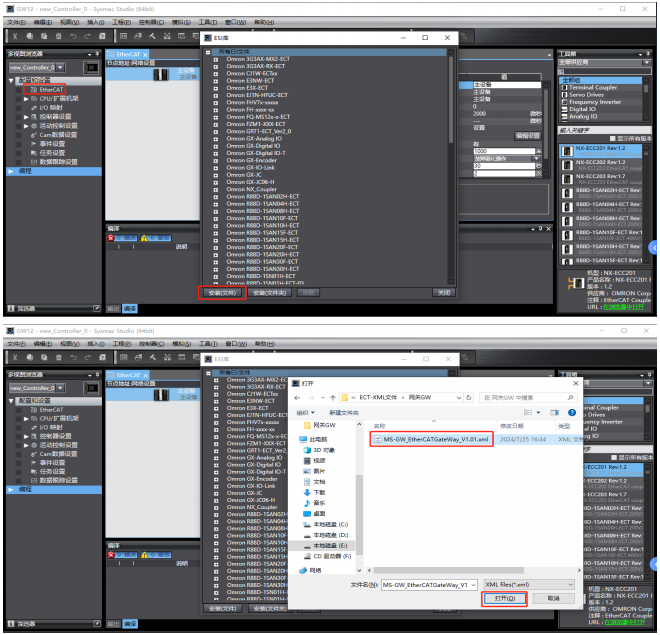Click the 文件名 text input field
This screenshot has width=660, height=635.
(426, 585)
